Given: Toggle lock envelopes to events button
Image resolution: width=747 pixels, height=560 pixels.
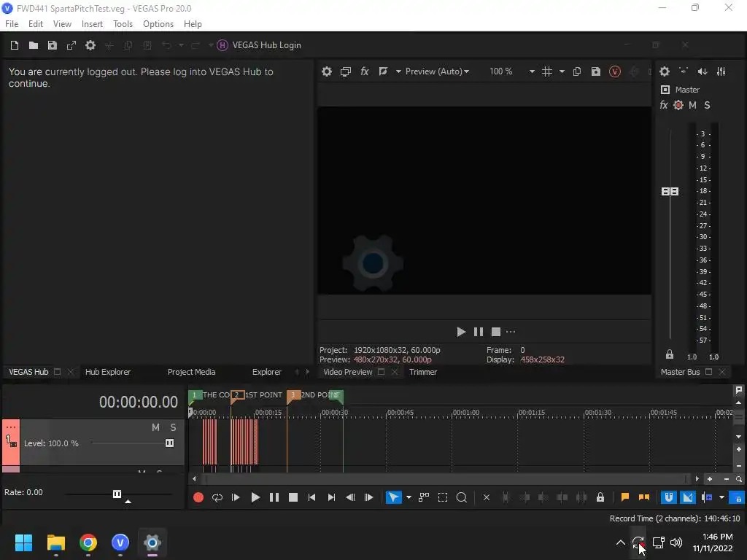Looking at the screenshot, I should click(738, 497).
